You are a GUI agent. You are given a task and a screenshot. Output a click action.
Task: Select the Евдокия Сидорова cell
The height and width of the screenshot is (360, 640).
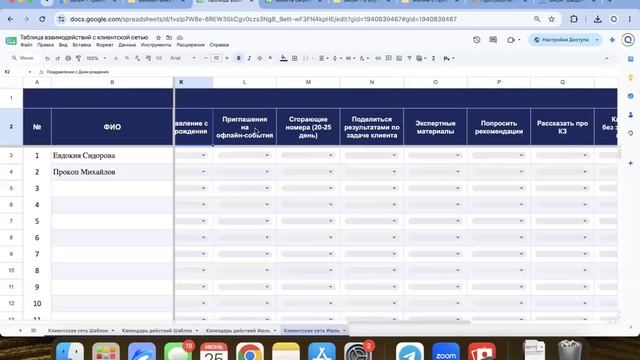(112, 156)
